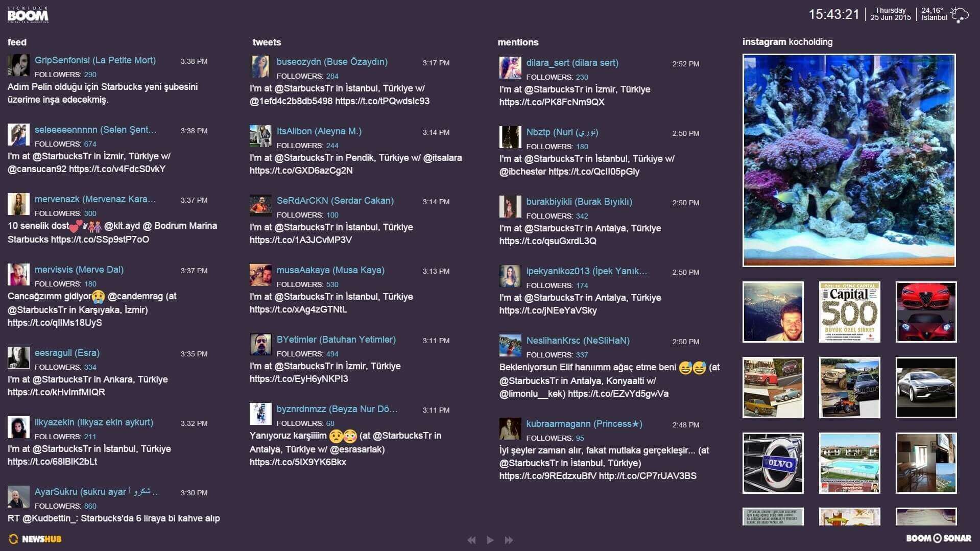980x551 pixels.
Task: Open NeslihanKrsc's profile avatar
Action: tap(510, 346)
